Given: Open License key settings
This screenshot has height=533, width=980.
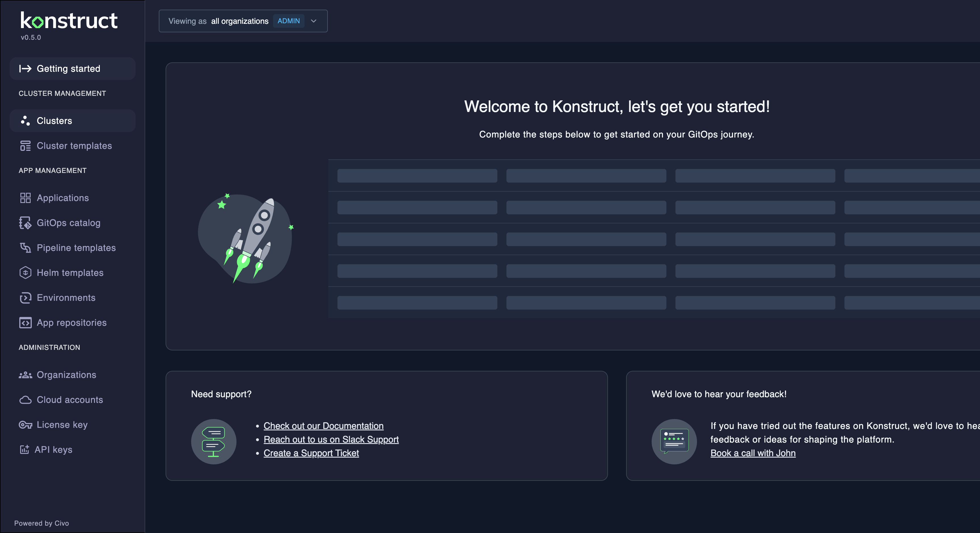Looking at the screenshot, I should (73, 425).
